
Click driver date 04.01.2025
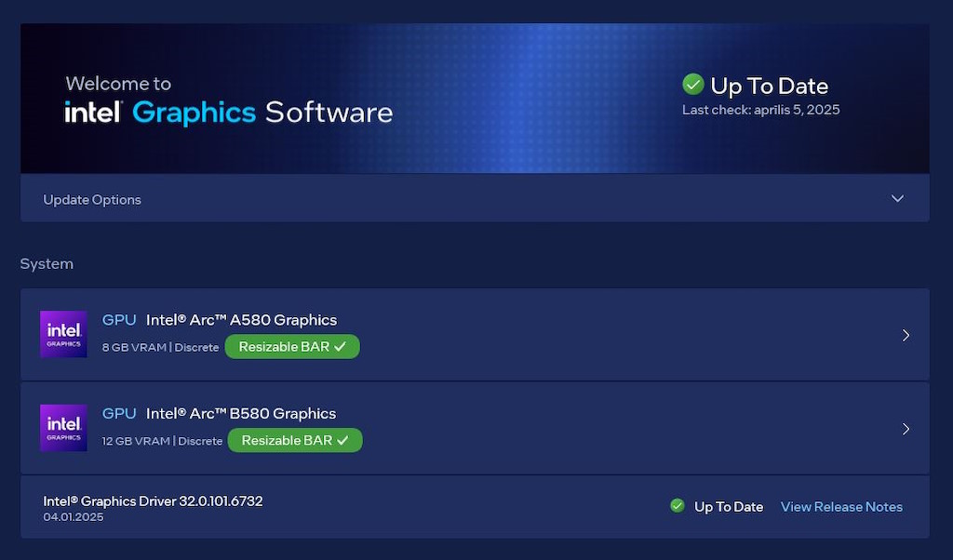(73, 517)
